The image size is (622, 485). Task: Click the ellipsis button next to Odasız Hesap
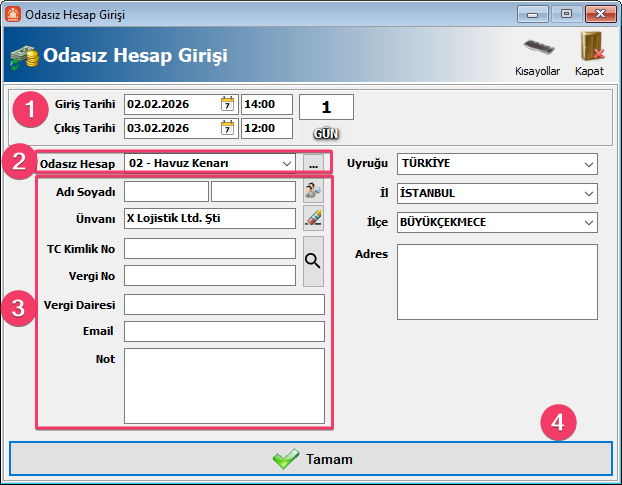click(313, 163)
